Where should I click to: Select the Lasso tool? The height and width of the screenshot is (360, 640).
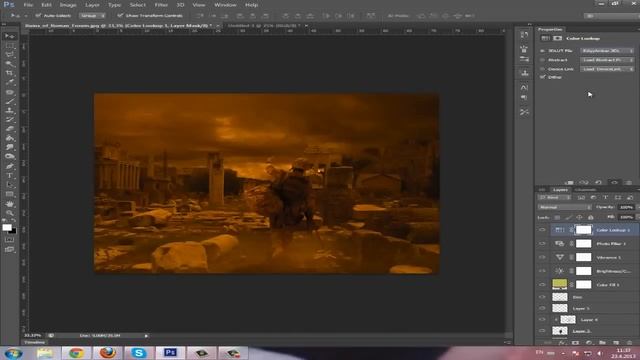coord(9,55)
